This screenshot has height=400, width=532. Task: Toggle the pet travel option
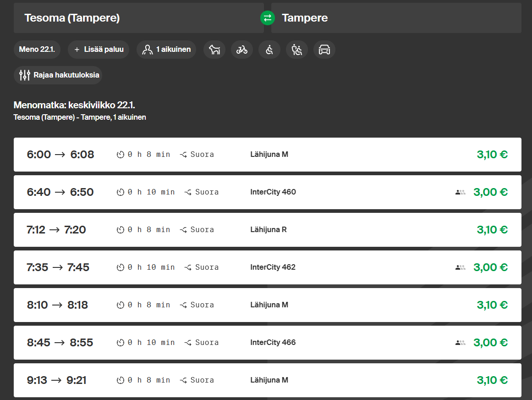(214, 50)
